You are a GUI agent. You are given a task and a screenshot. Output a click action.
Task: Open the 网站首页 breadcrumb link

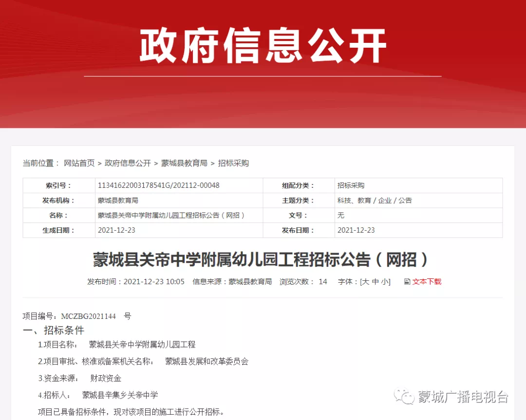(79, 163)
